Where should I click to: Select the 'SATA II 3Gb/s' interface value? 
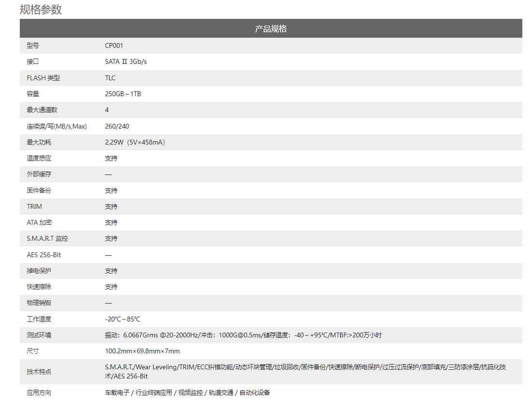coord(126,61)
